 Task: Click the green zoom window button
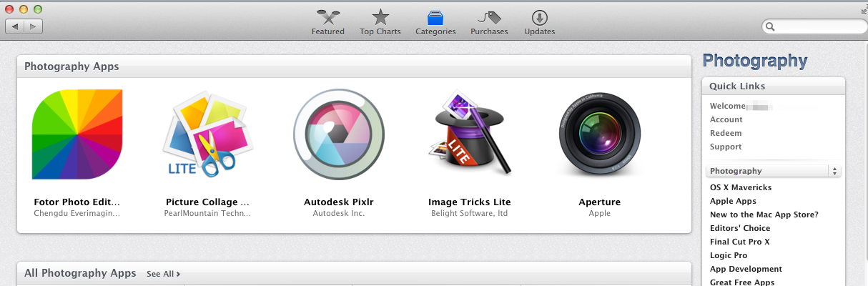point(37,9)
